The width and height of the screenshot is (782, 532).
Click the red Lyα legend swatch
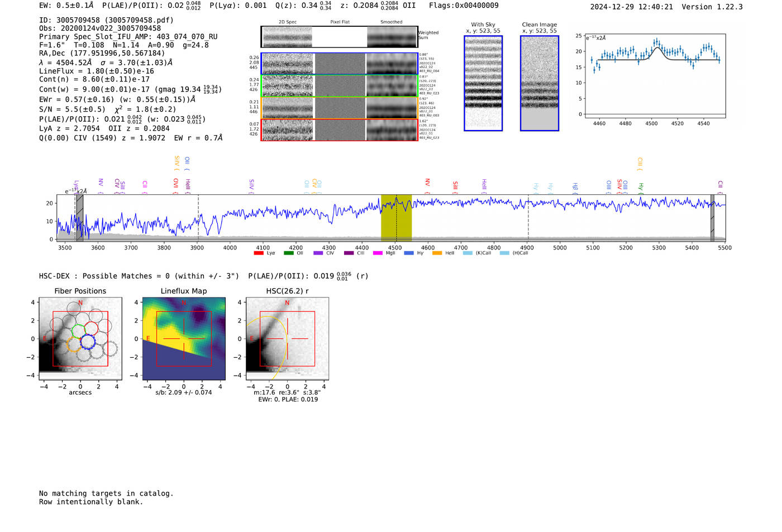(259, 253)
